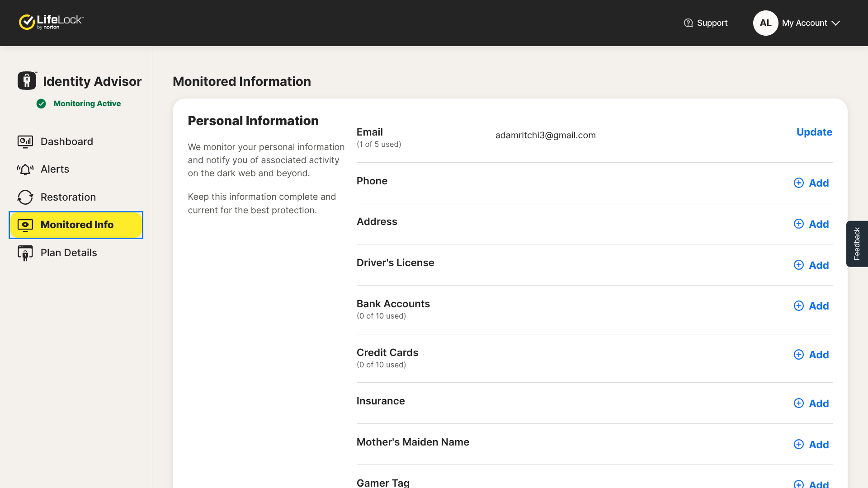Click Update link for Email

[x=814, y=132]
